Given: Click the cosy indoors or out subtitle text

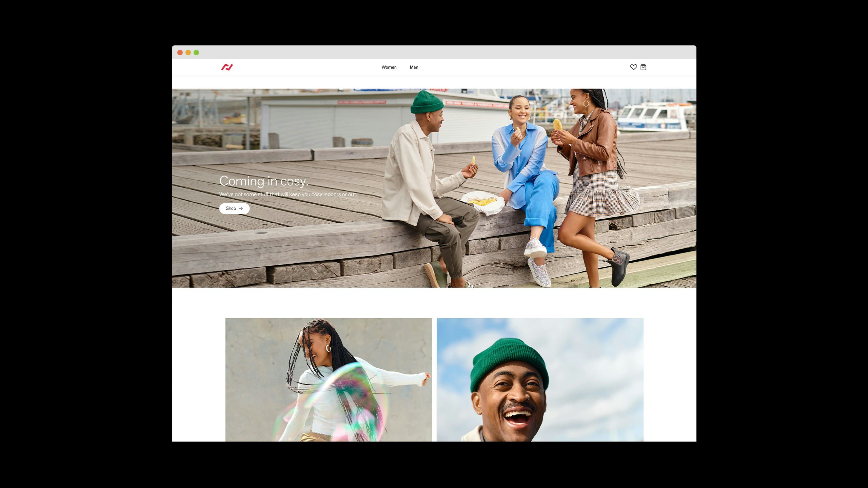Looking at the screenshot, I should [288, 195].
